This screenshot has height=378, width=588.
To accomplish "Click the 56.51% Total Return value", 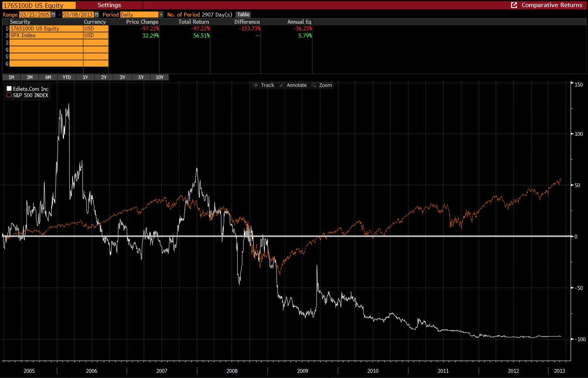I will (x=201, y=36).
